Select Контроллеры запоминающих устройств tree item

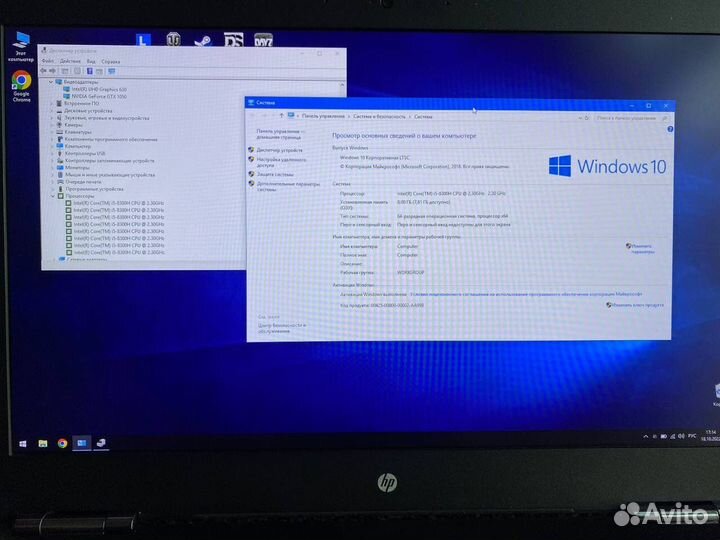tap(106, 161)
